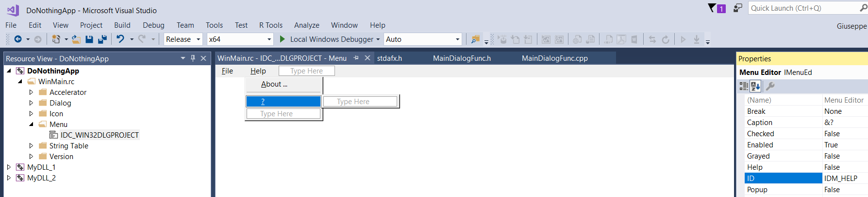Pin the WinMain.rc document tab
This screenshot has width=868, height=197.
click(x=356, y=58)
